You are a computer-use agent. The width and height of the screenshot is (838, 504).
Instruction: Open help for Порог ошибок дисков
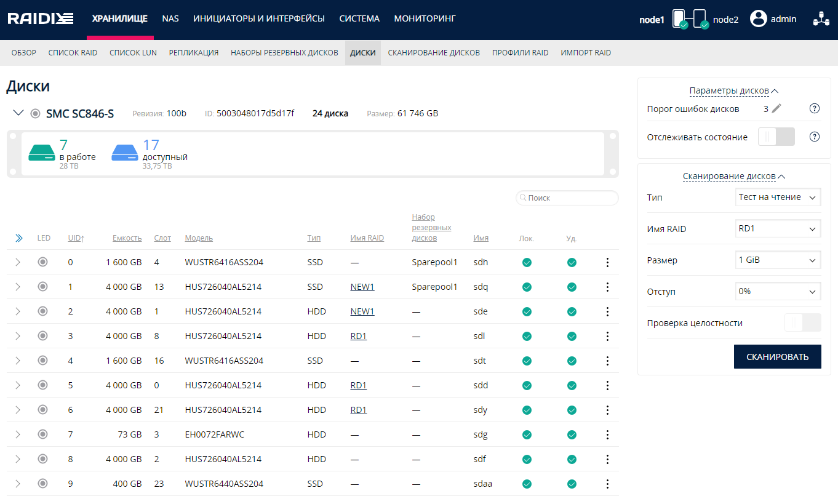tap(815, 109)
